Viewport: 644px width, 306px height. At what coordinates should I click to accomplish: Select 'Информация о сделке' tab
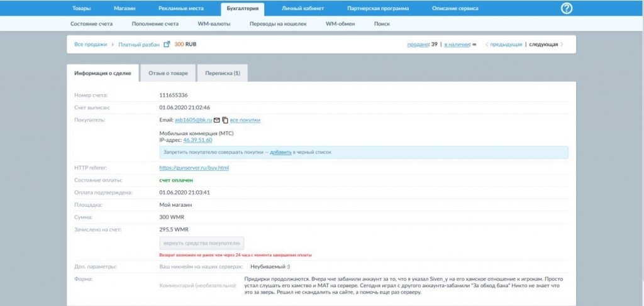pyautogui.click(x=103, y=73)
